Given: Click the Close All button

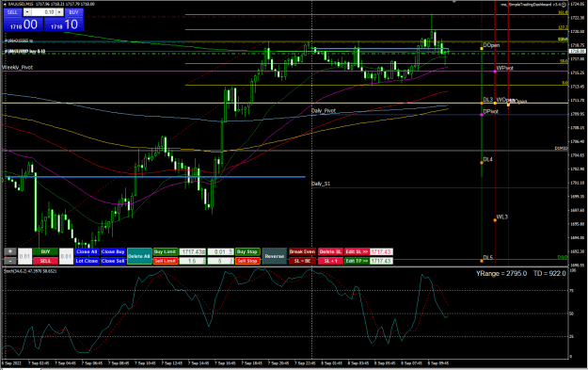Looking at the screenshot, I should pyautogui.click(x=87, y=251).
